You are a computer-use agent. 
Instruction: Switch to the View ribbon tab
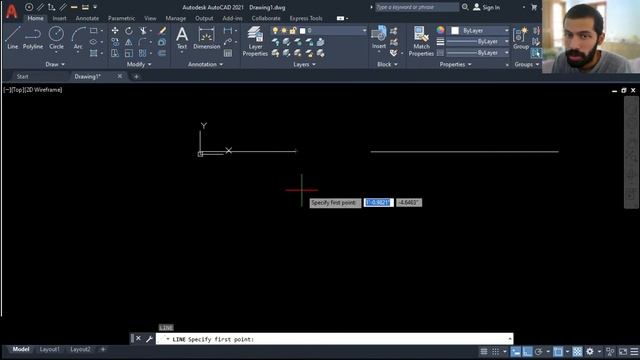tap(150, 18)
